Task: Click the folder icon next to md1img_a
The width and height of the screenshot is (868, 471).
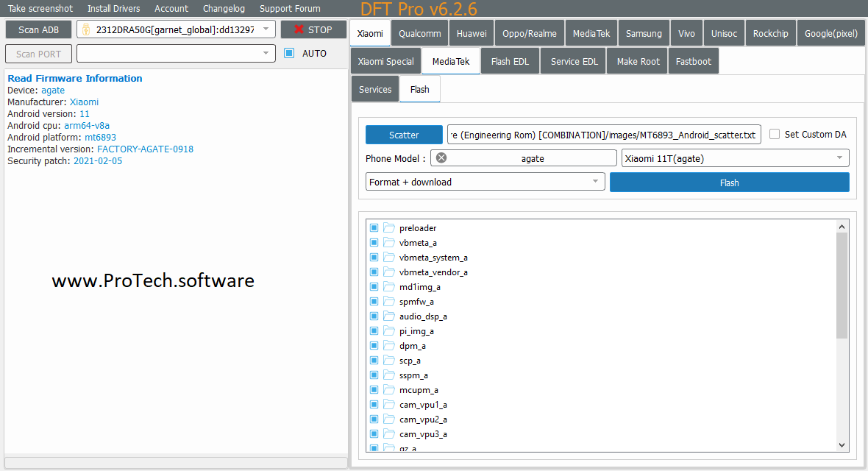Action: (x=389, y=286)
